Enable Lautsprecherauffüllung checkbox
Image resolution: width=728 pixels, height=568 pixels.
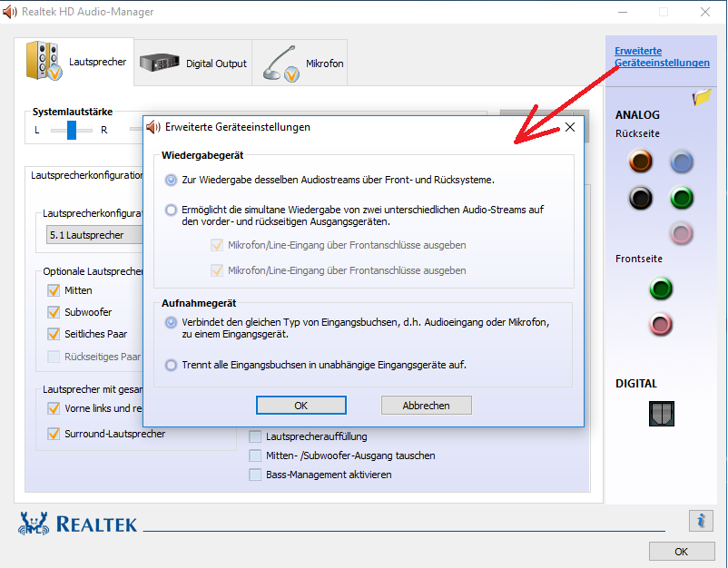(x=255, y=436)
